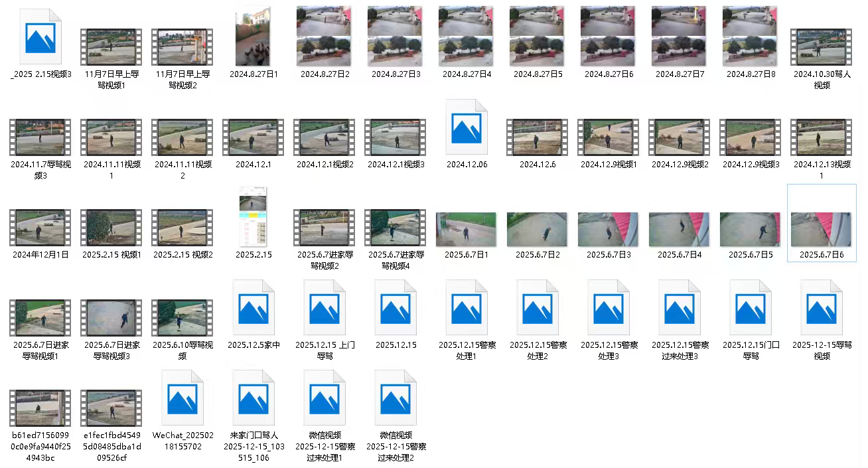Click the 2025.12.15 上门辱骂 file icon
This screenshot has width=868, height=468.
coord(325,308)
